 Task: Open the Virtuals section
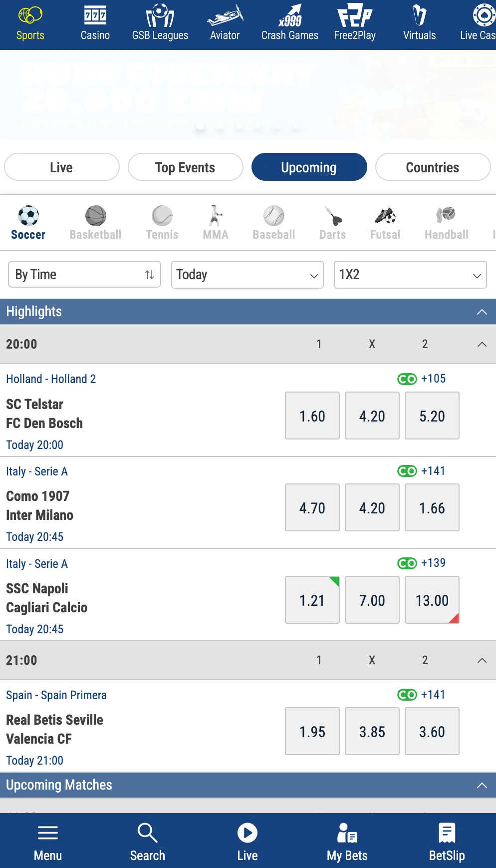419,22
